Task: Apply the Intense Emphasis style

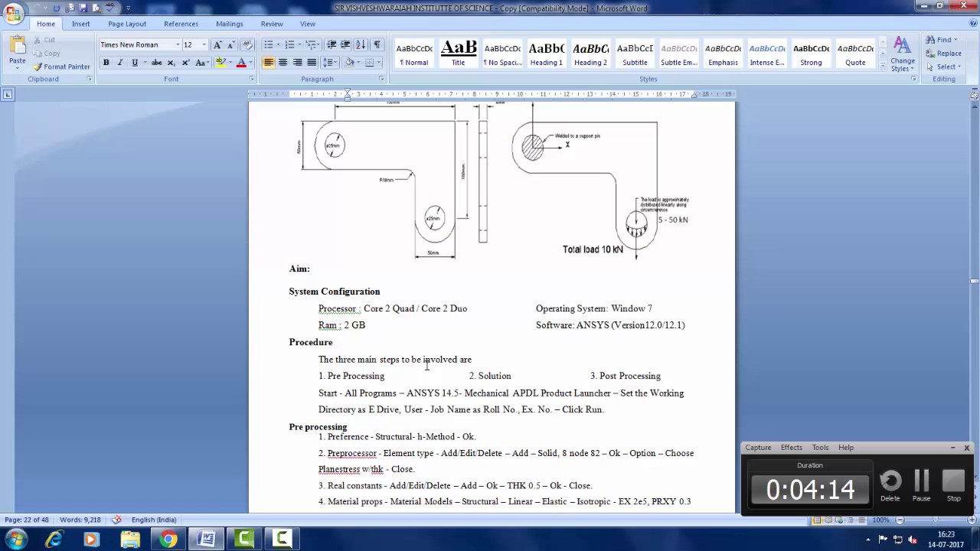Action: [x=766, y=54]
